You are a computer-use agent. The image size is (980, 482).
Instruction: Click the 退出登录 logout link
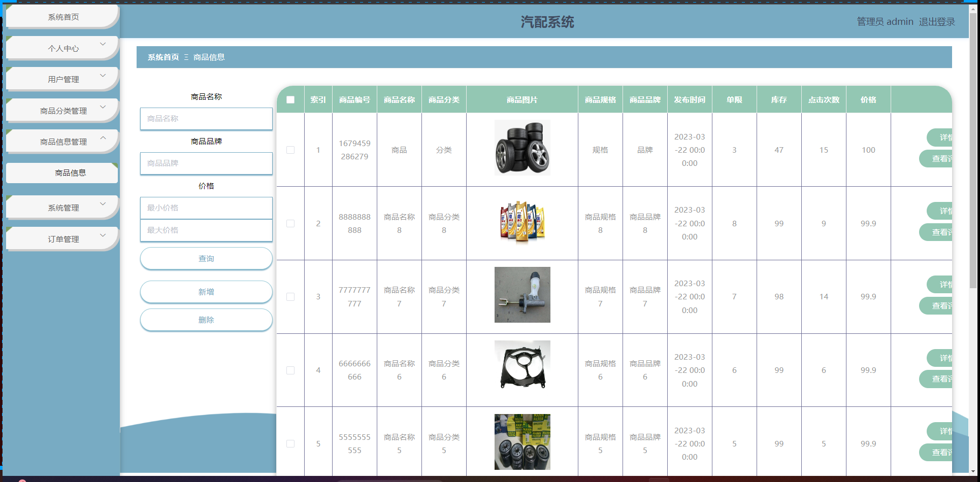click(937, 22)
